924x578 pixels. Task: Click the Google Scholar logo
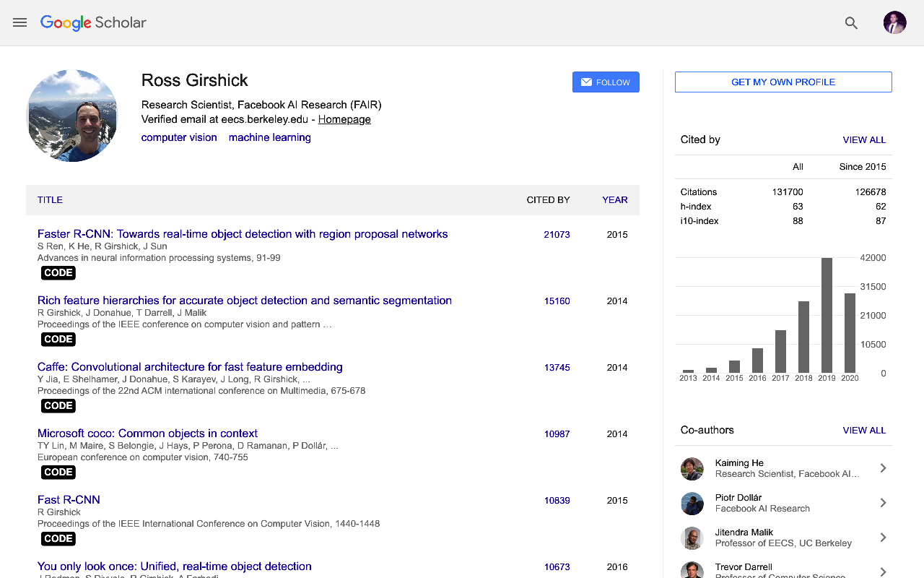coord(93,22)
